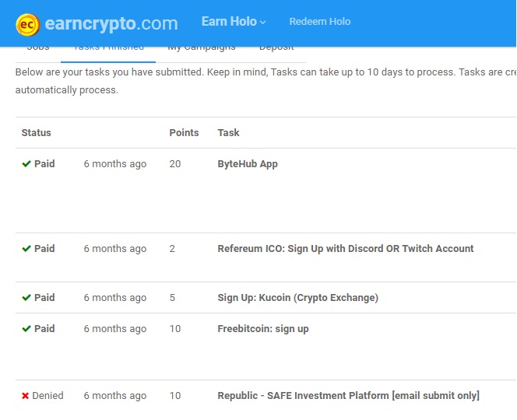Click the Points column header

coord(184,133)
